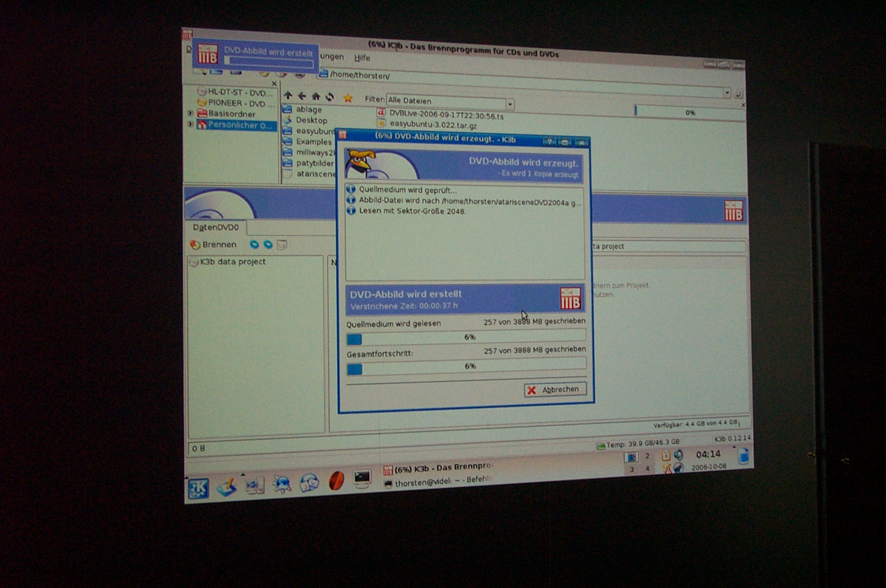Expand the Persönlicher Ordner tree node
The image size is (886, 588).
pyautogui.click(x=190, y=124)
